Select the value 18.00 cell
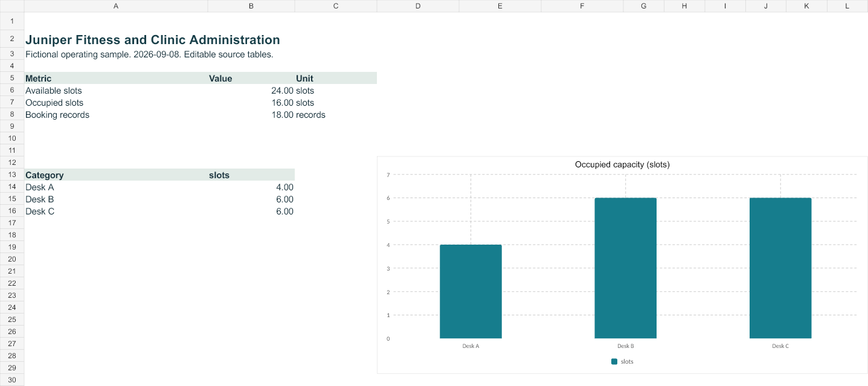Screen dimensions: 868x386 coord(251,115)
